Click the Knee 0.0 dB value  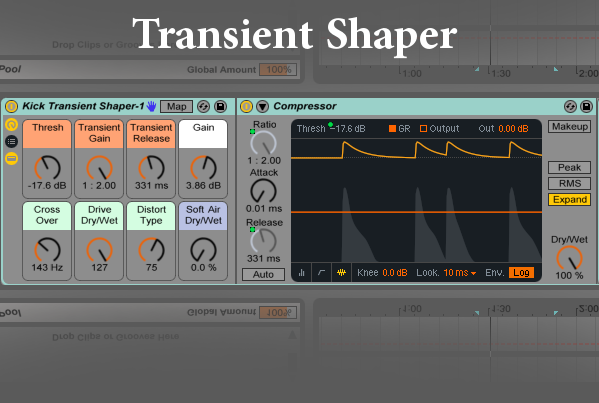(395, 273)
